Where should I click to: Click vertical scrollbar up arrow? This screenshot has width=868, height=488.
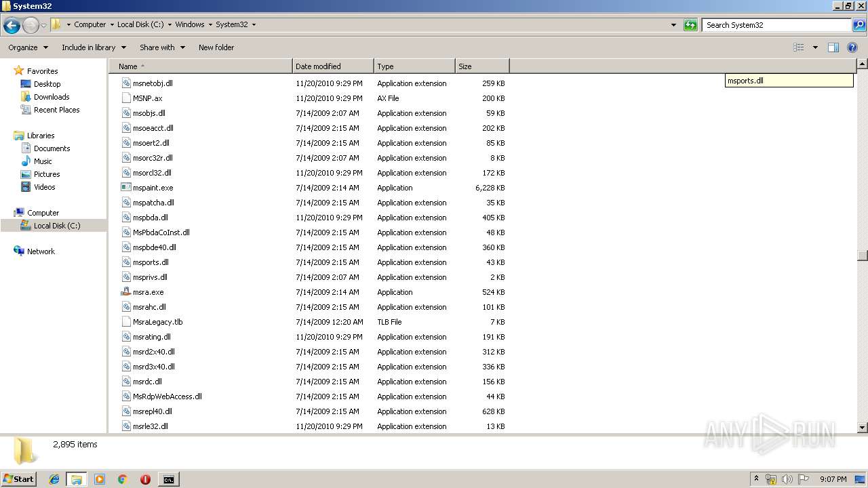tap(862, 64)
